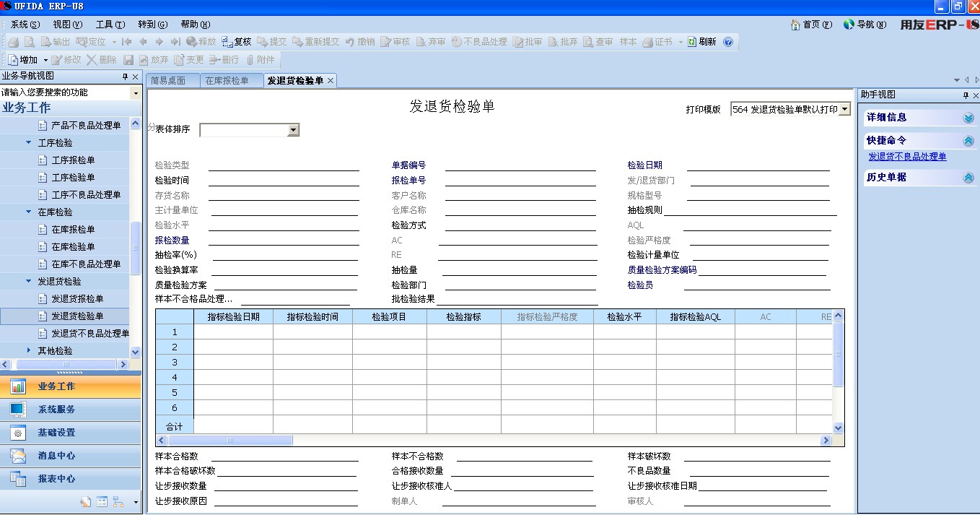Close the 发退货检验单 tab
This screenshot has height=515, width=980.
[331, 81]
